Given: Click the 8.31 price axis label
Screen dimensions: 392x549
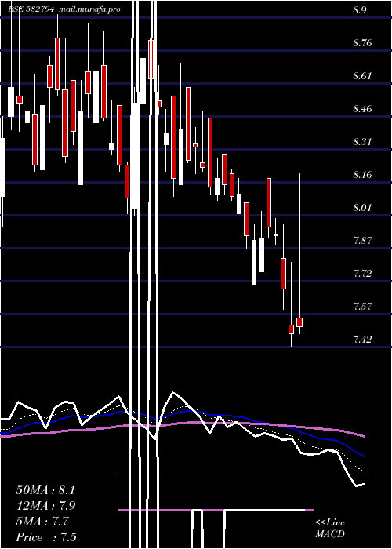Looking at the screenshot, I should pyautogui.click(x=362, y=142).
